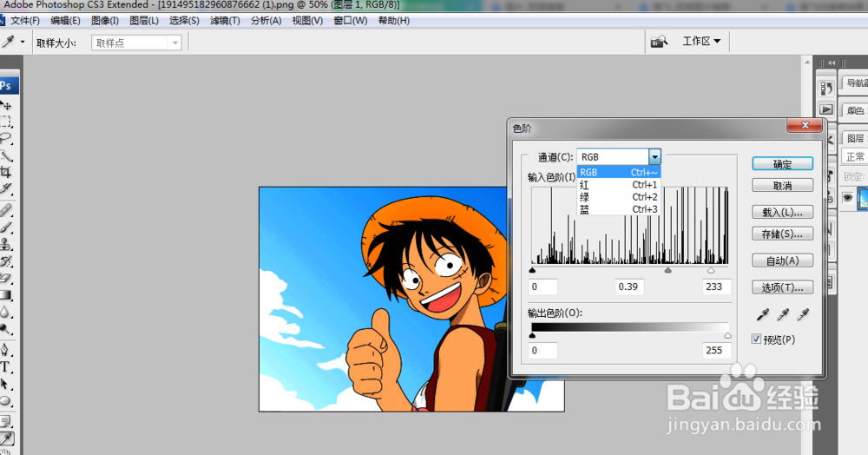Select the Slice tool
Screen dimensions: 868x455
pos(6,188)
